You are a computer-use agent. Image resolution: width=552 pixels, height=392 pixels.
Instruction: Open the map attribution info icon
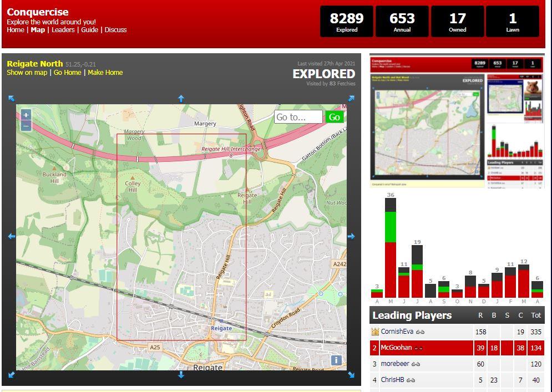click(336, 360)
